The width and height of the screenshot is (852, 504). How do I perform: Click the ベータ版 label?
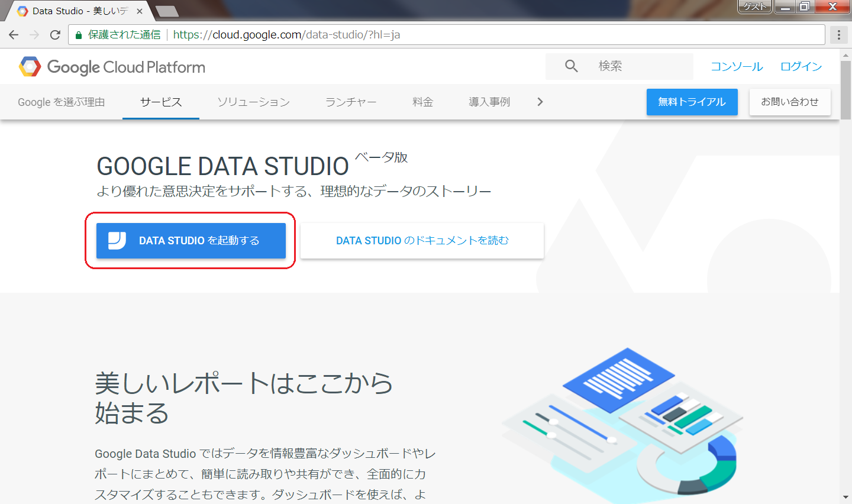point(382,157)
